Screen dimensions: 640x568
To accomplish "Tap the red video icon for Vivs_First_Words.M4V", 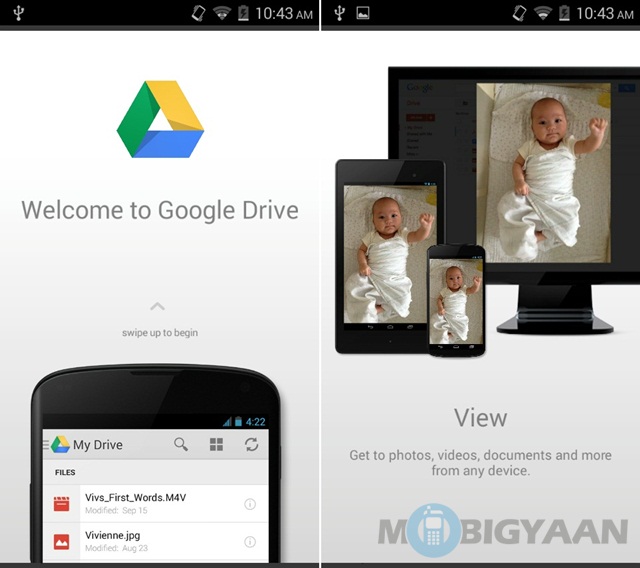I will [x=62, y=504].
